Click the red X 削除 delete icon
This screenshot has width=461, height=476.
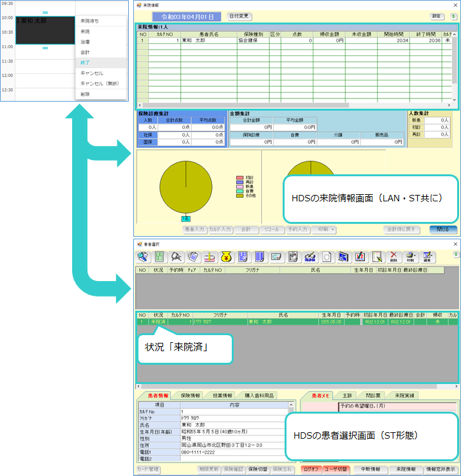394,257
